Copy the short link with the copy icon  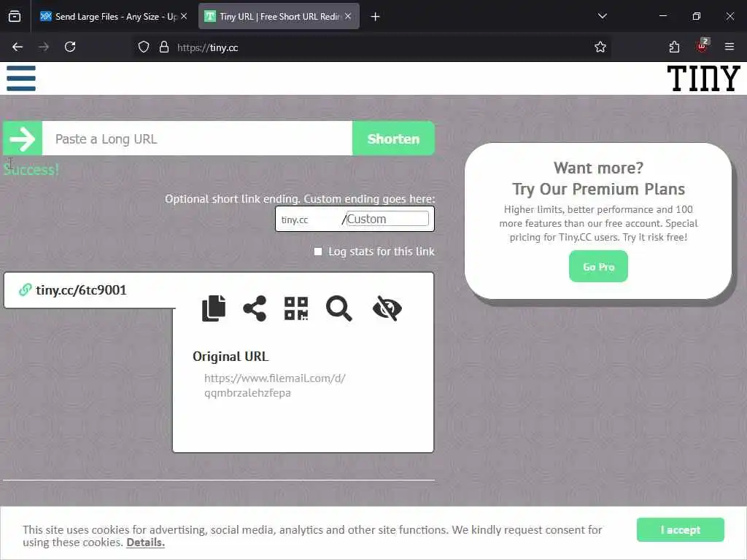pyautogui.click(x=214, y=308)
